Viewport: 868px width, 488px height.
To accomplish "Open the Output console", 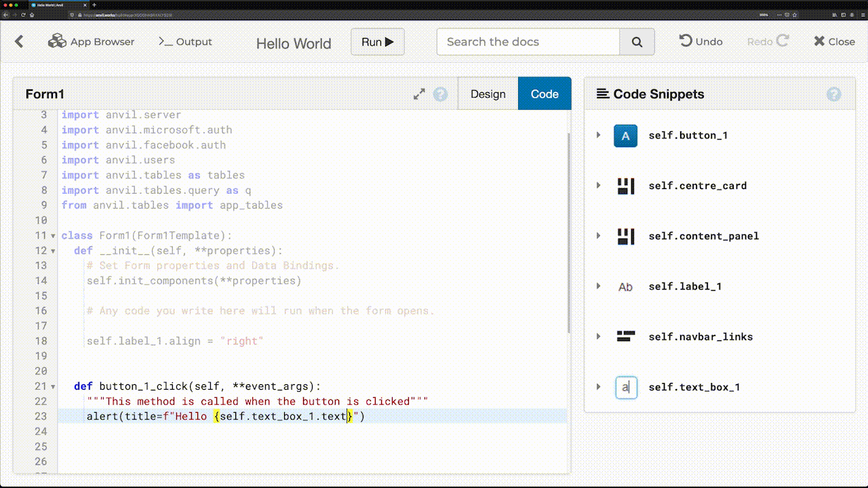I will [x=184, y=41].
